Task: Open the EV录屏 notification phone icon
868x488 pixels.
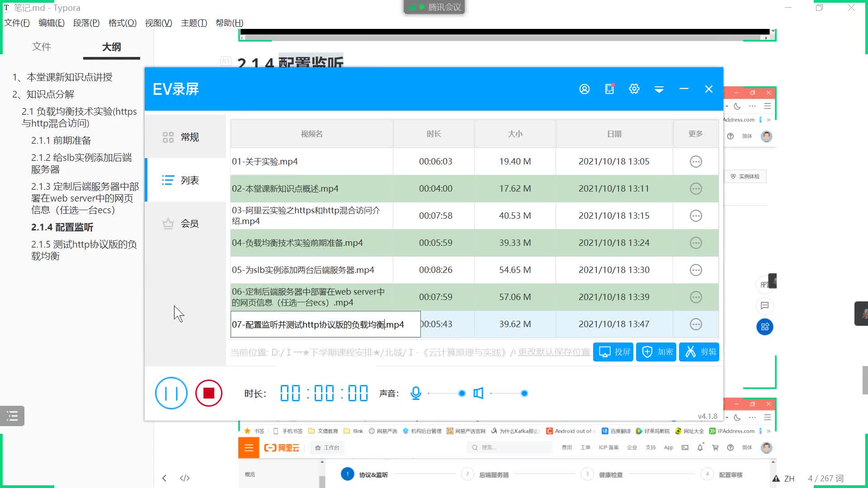Action: pyautogui.click(x=609, y=89)
